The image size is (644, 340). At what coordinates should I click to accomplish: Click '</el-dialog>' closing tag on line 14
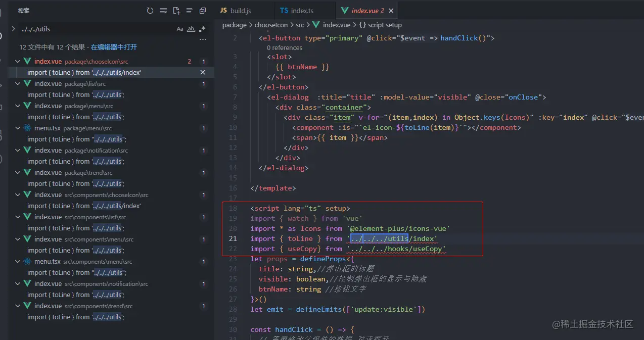coord(283,168)
